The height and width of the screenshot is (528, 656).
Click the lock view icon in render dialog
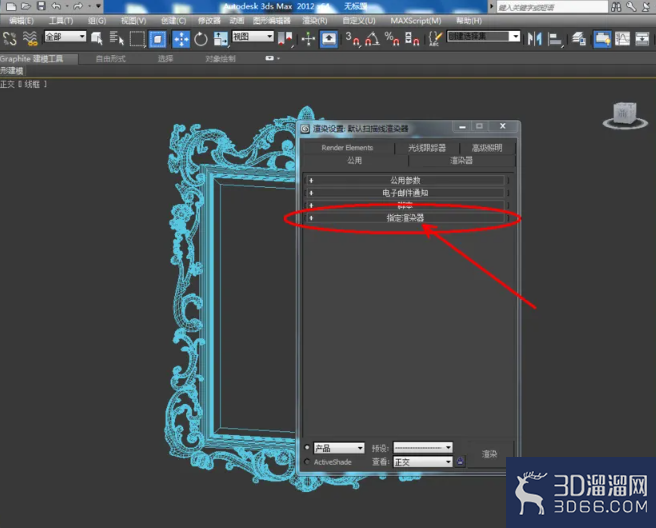click(460, 461)
